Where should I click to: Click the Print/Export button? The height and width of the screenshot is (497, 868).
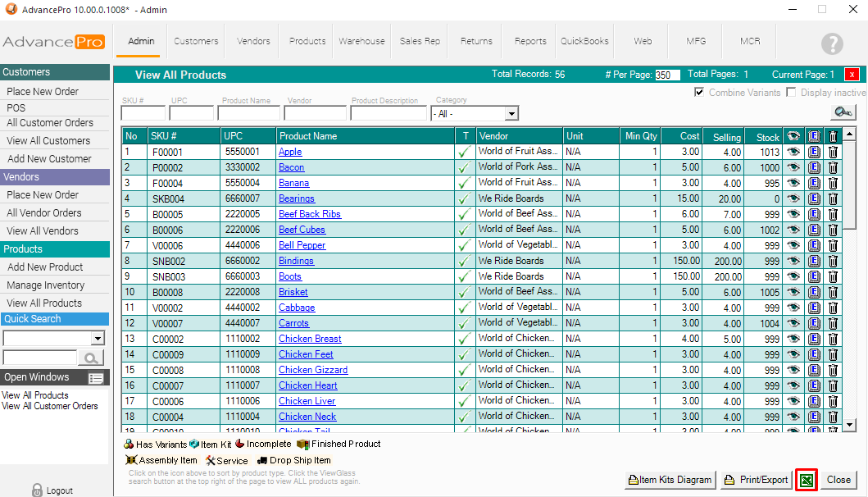pyautogui.click(x=756, y=480)
